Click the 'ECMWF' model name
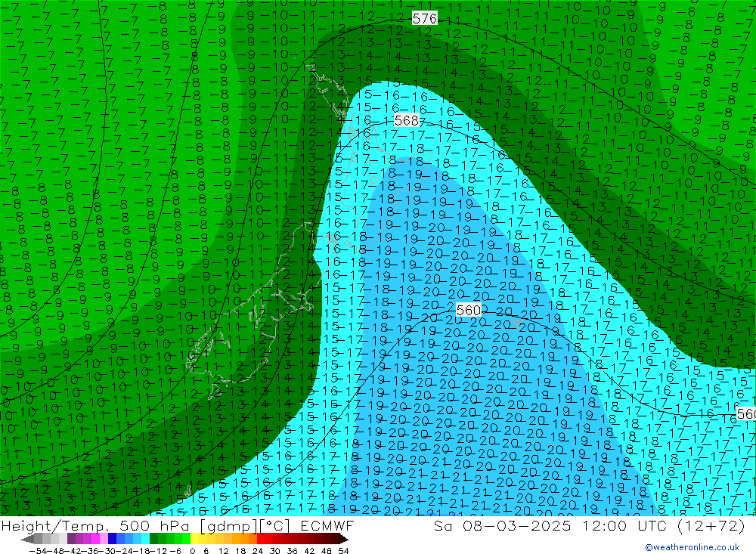The height and width of the screenshot is (554, 756). click(327, 525)
